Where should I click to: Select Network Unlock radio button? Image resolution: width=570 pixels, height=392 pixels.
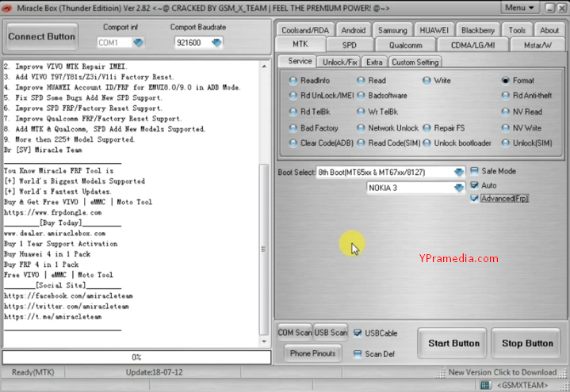pyautogui.click(x=361, y=128)
